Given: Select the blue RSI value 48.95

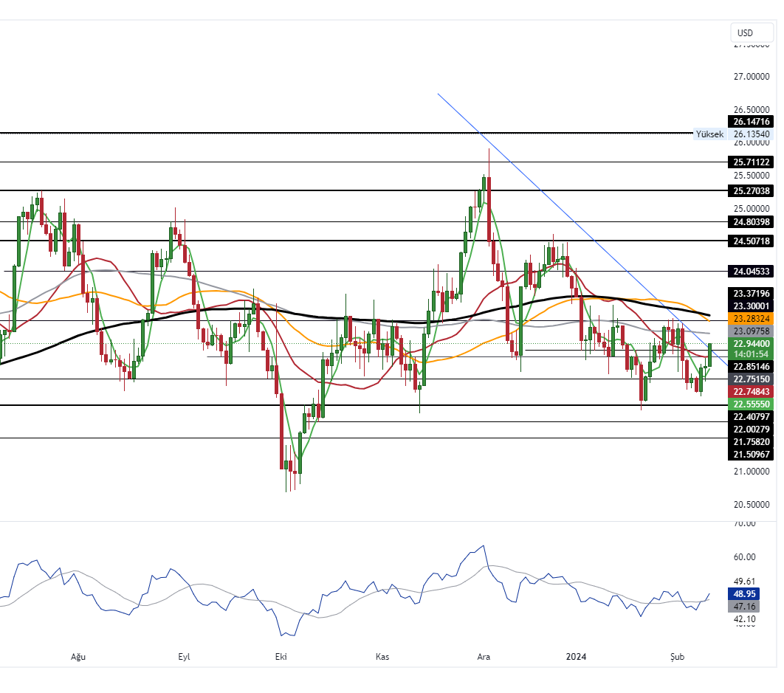Looking at the screenshot, I should pyautogui.click(x=749, y=594).
